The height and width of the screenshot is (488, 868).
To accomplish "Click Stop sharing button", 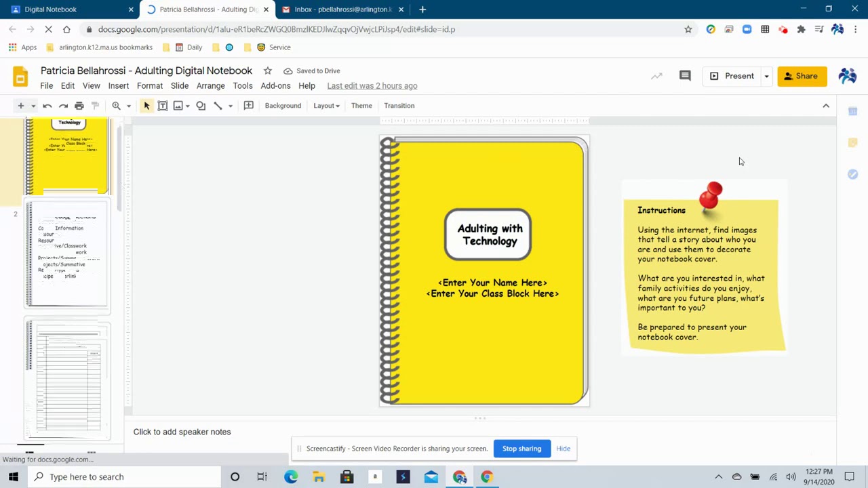I will coord(521,449).
